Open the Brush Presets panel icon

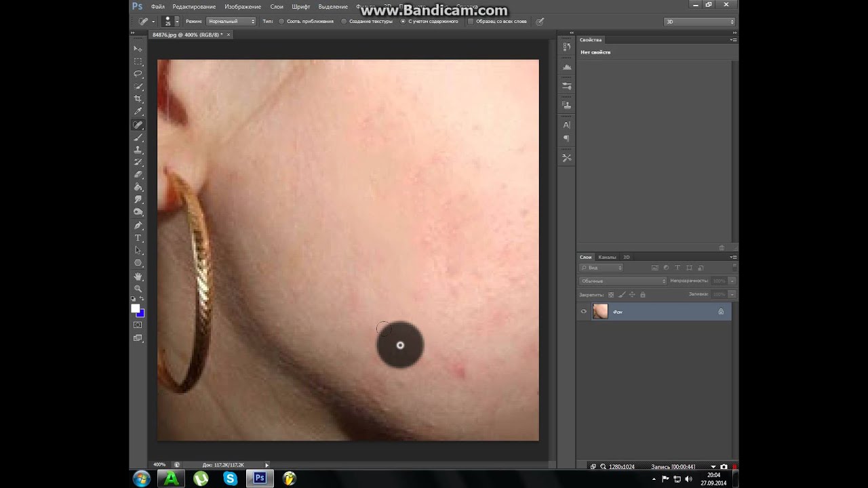point(566,86)
